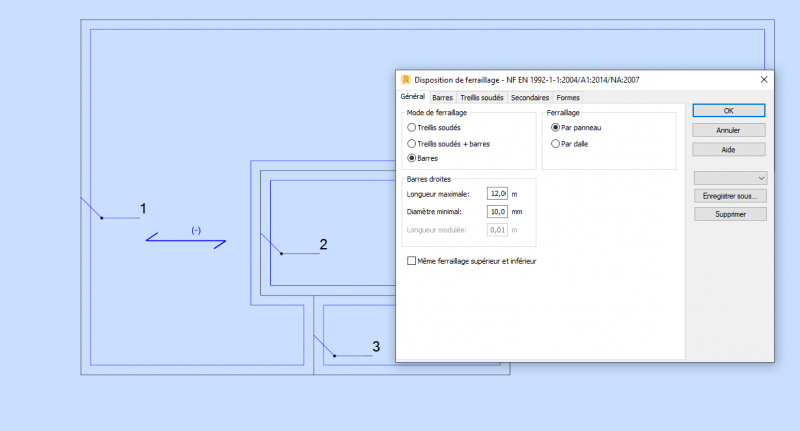Screen dimensions: 800x431
Task: Click Enregistrer sous... button
Action: point(730,196)
